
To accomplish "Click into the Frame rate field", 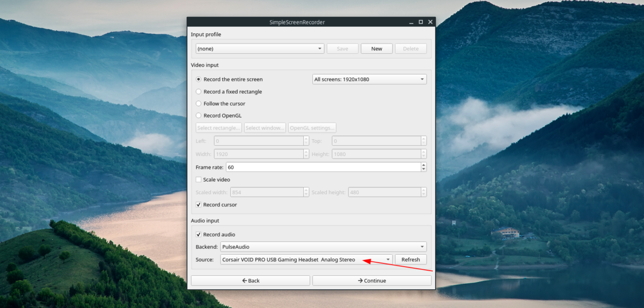I will click(x=323, y=167).
